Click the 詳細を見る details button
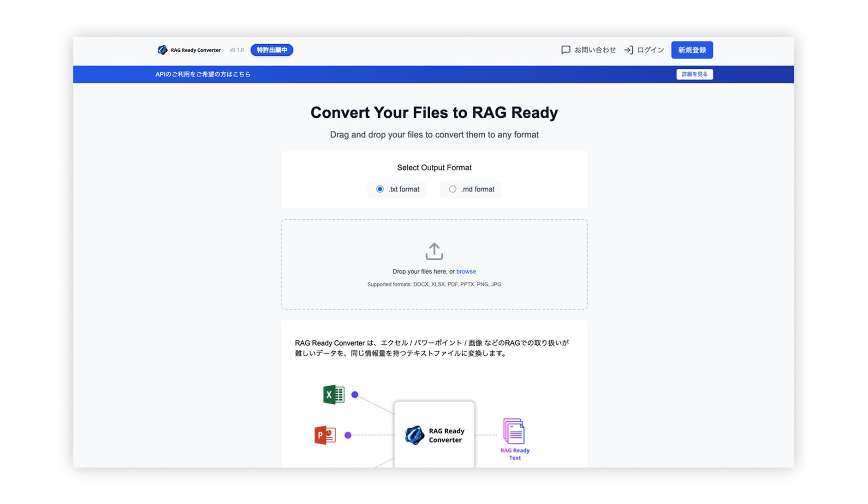The width and height of the screenshot is (868, 504). tap(695, 74)
